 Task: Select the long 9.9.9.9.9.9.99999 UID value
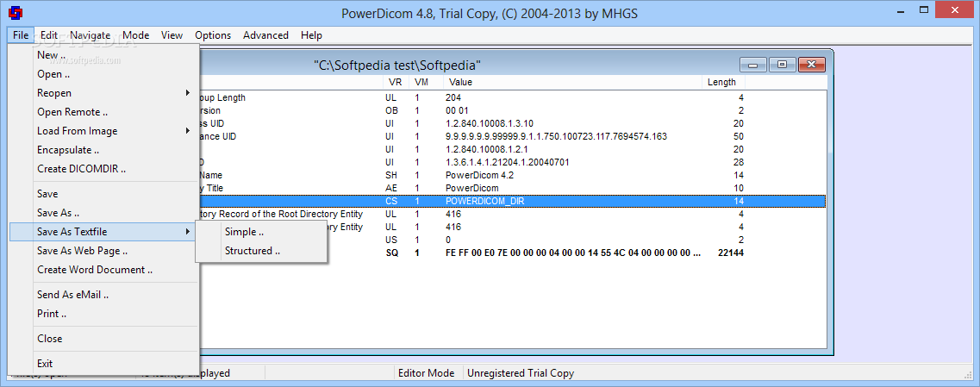point(556,136)
